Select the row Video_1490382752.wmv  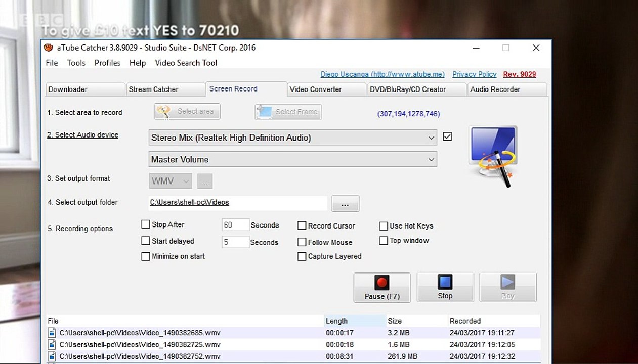(293, 356)
